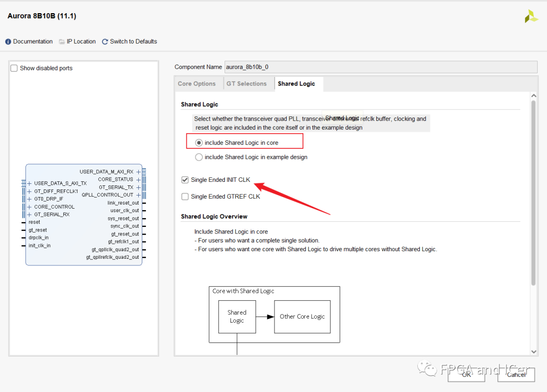Click the link_reset_out port label
Screen dimensions: 547x392
click(123, 203)
